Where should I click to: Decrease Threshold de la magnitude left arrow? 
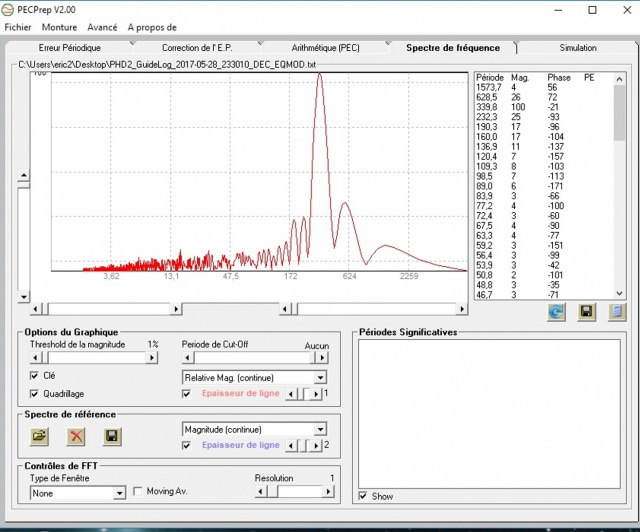tap(36, 358)
